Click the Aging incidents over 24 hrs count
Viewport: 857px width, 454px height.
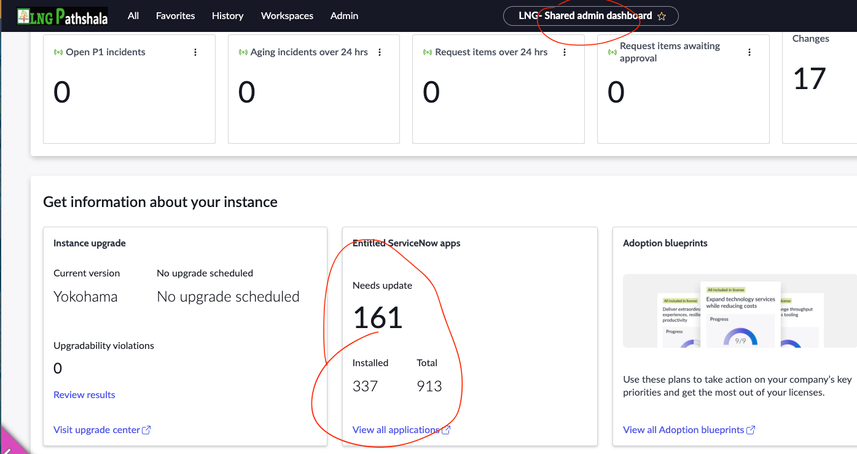click(246, 92)
